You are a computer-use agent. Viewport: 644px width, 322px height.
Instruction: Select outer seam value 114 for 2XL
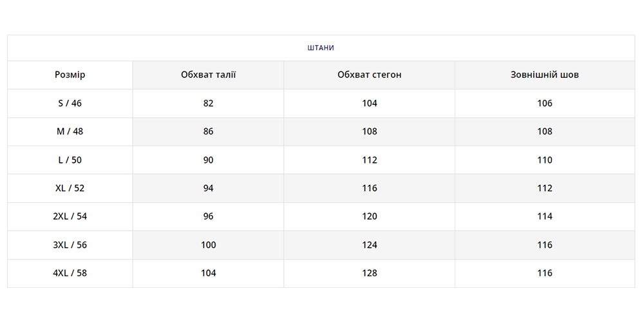point(544,216)
